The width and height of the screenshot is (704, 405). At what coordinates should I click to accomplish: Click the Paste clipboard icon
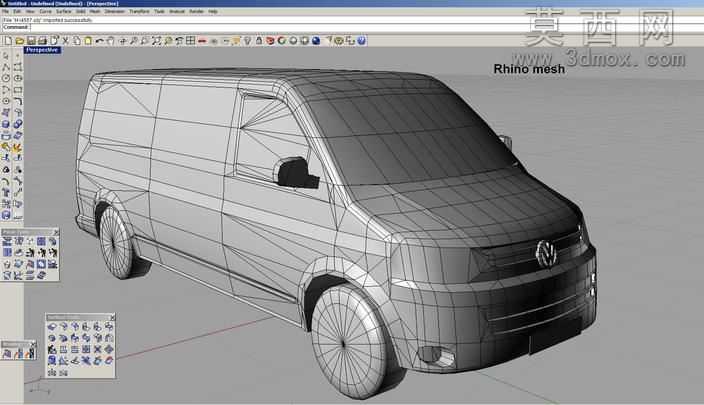click(88, 41)
